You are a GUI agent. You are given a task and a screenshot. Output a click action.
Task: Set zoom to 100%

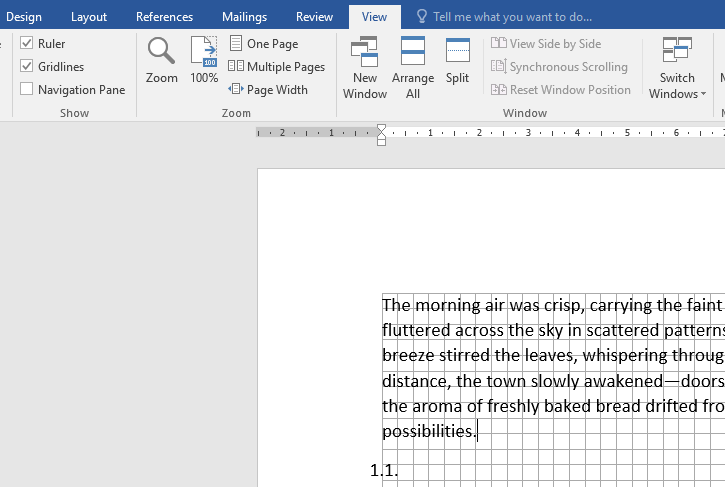(204, 60)
